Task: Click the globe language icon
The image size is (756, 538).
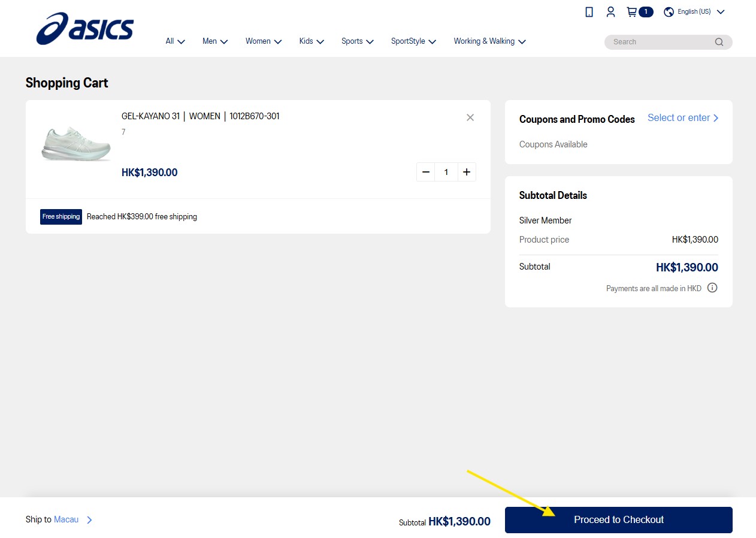Action: [669, 12]
